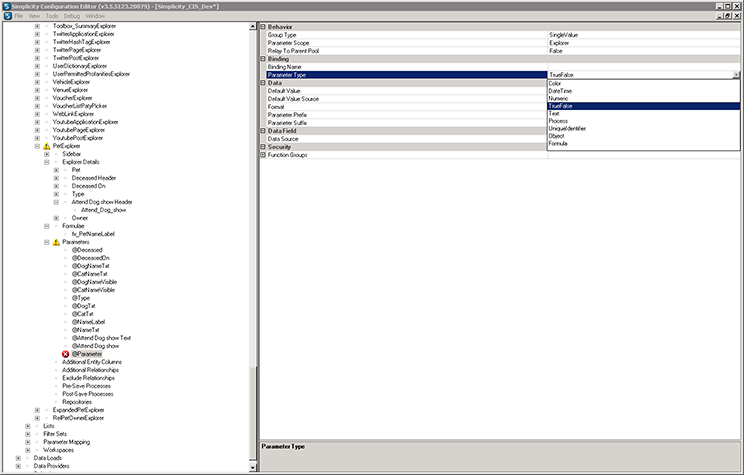
Task: Open the View menu
Action: (34, 16)
